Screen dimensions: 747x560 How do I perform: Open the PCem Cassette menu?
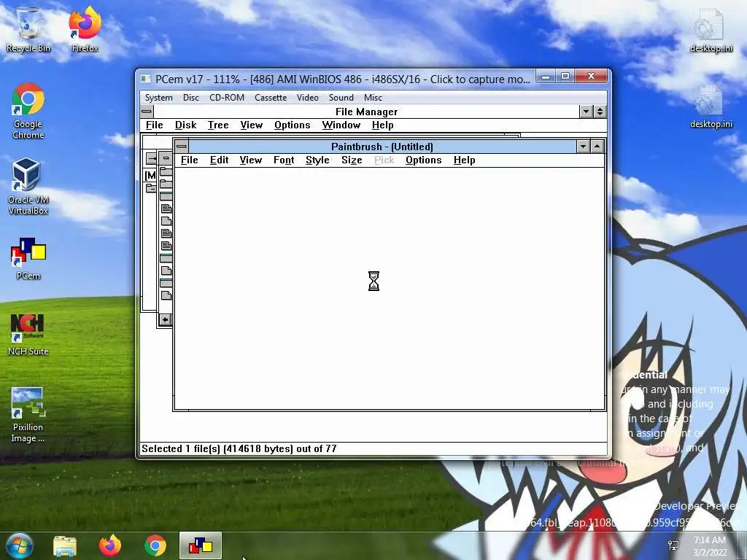click(x=271, y=97)
